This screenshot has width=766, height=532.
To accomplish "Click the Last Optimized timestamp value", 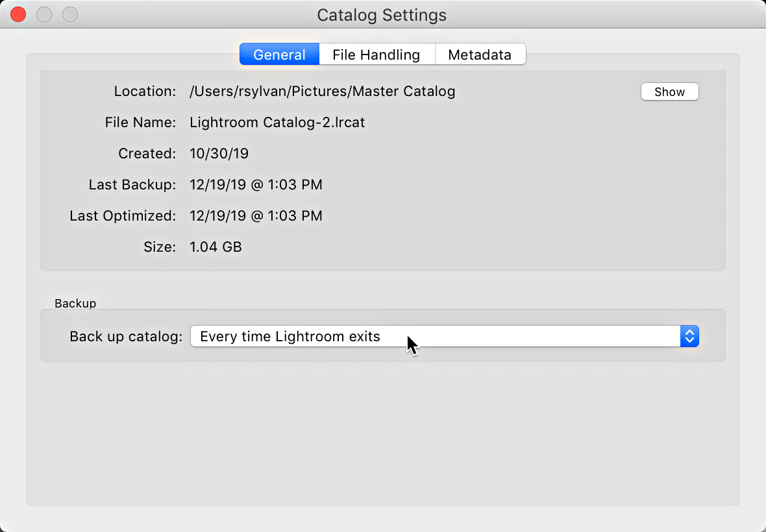I will pos(256,216).
